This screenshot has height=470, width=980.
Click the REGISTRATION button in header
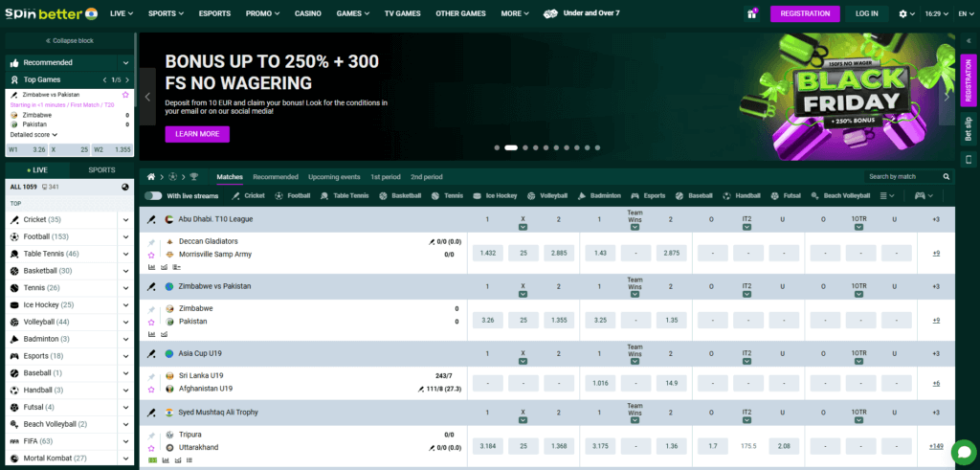pos(805,13)
